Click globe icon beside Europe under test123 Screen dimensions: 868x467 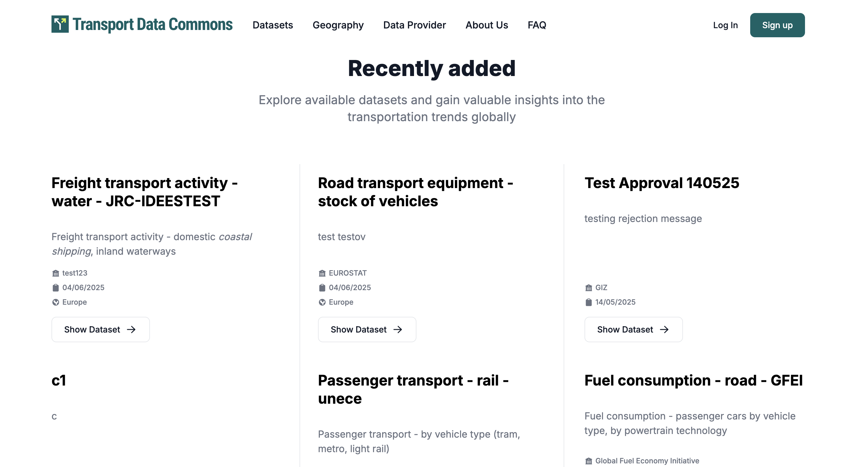pyautogui.click(x=56, y=302)
